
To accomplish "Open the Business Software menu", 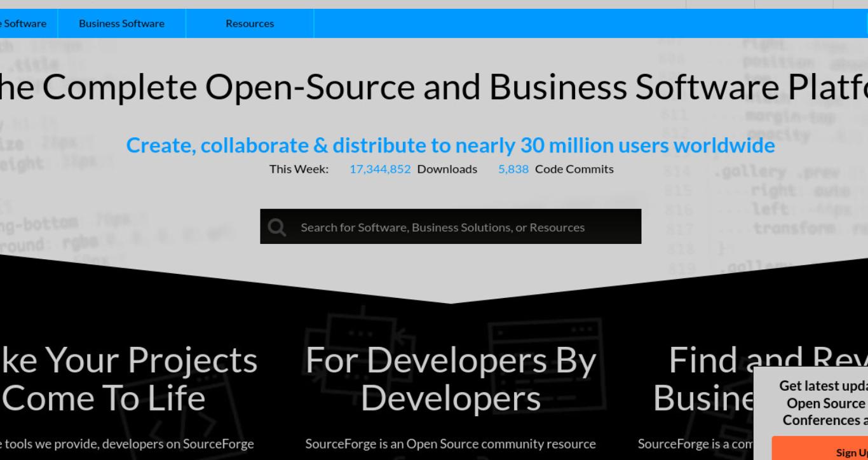I will pos(121,24).
